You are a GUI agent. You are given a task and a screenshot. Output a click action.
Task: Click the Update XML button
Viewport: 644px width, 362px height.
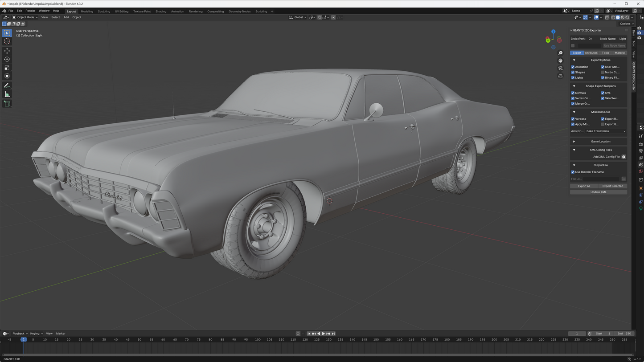pyautogui.click(x=598, y=192)
